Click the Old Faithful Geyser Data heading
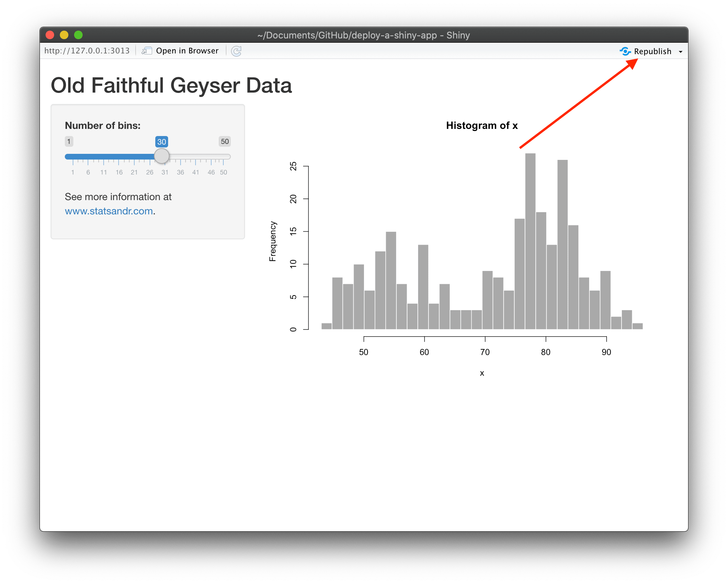The width and height of the screenshot is (728, 584). coord(171,85)
